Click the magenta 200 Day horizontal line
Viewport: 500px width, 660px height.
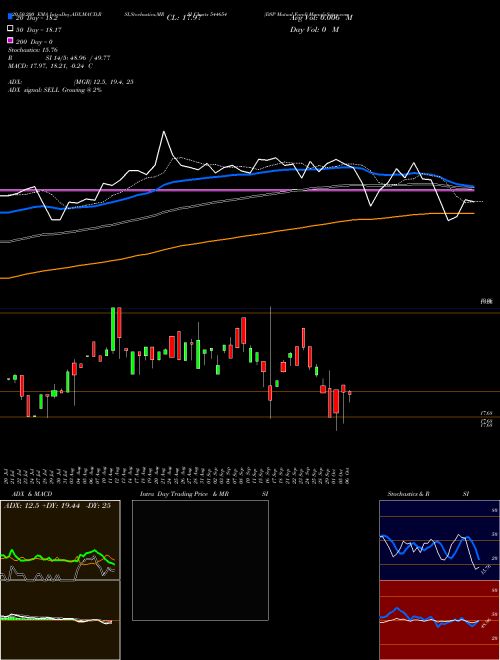click(x=236, y=190)
